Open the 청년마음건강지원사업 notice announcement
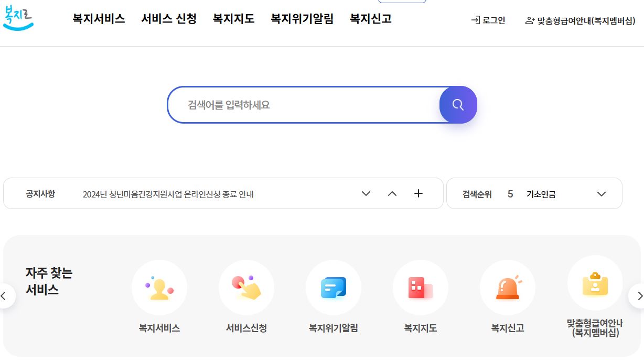The width and height of the screenshot is (644, 363). tap(168, 193)
